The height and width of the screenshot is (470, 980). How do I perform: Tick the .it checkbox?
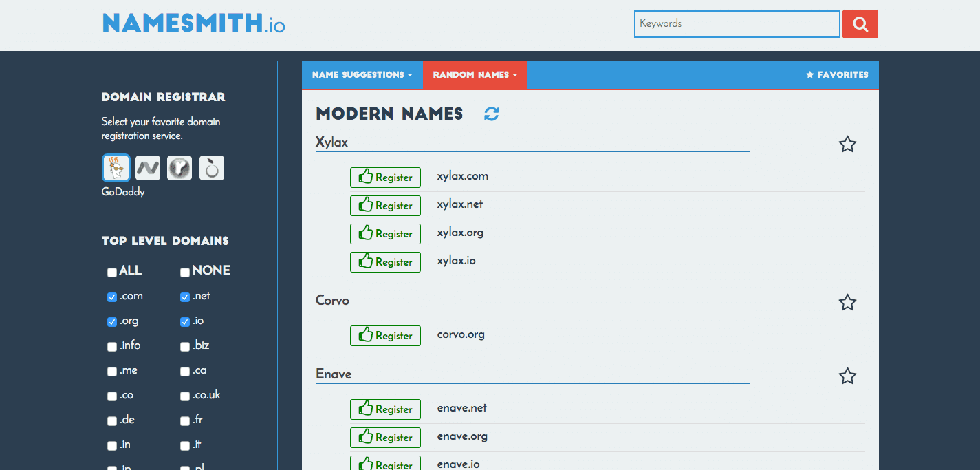[185, 446]
